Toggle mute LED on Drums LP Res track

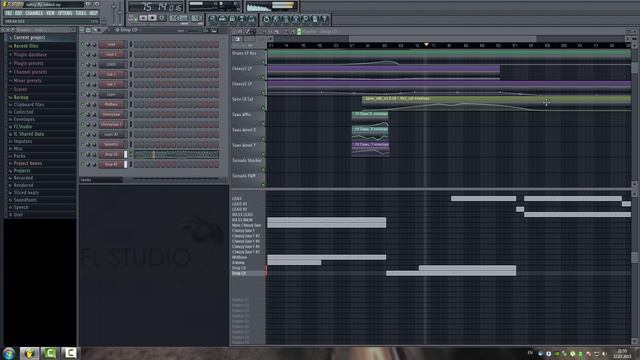[x=263, y=62]
